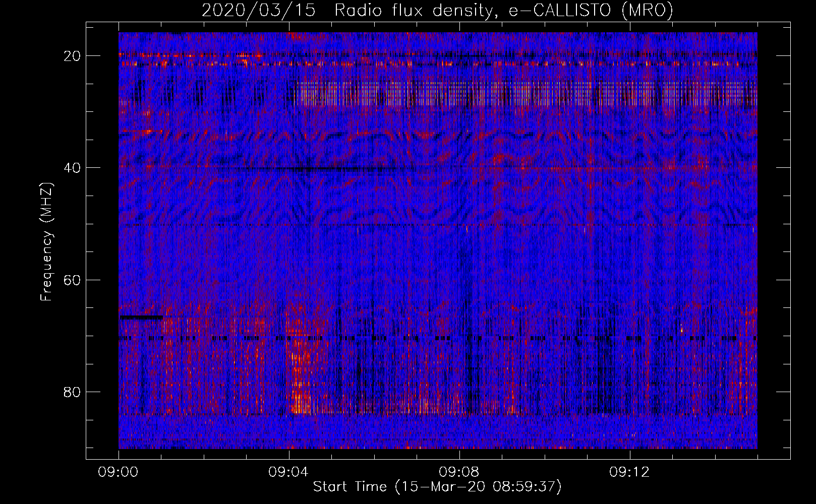Click the plot title '2020/03/15 Radio flux density, e-CALLISTO (MRO)'

pyautogui.click(x=437, y=10)
